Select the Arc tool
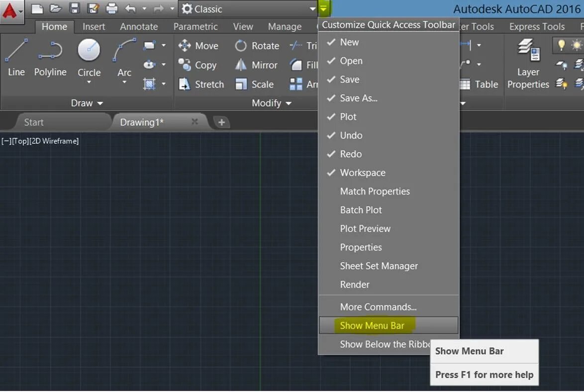The width and height of the screenshot is (584, 392). pos(124,57)
